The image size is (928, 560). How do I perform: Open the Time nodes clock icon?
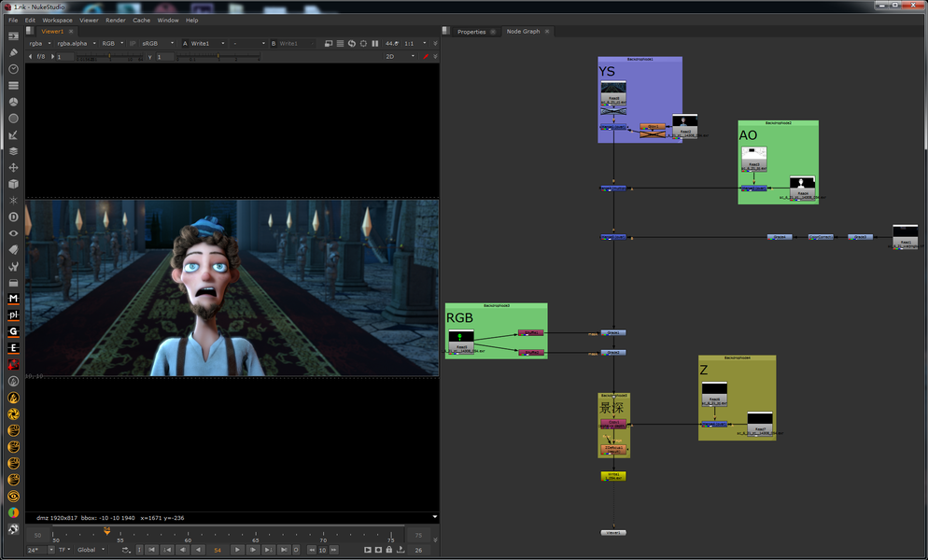click(13, 69)
